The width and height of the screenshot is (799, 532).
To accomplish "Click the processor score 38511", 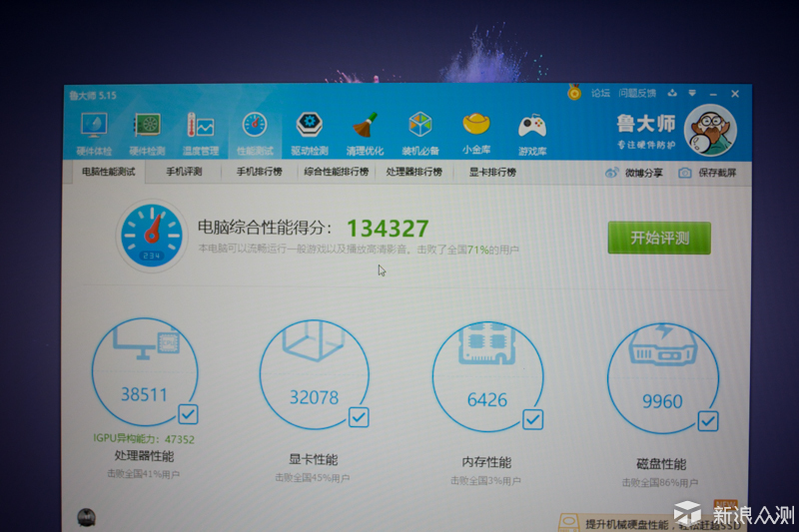I will coord(144,394).
